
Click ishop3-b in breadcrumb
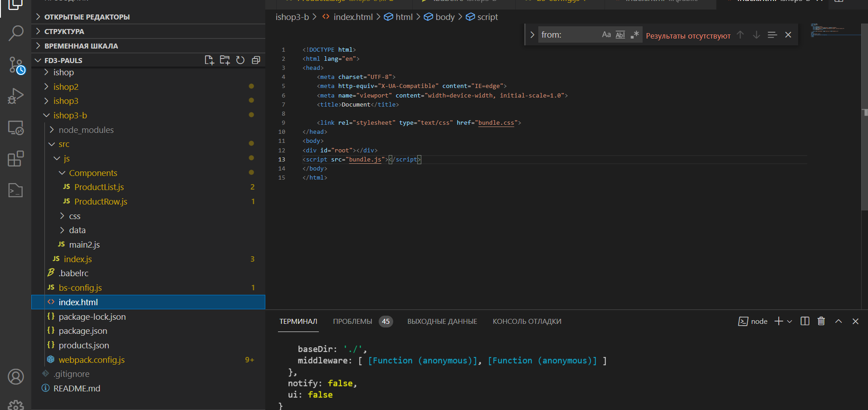pos(292,17)
